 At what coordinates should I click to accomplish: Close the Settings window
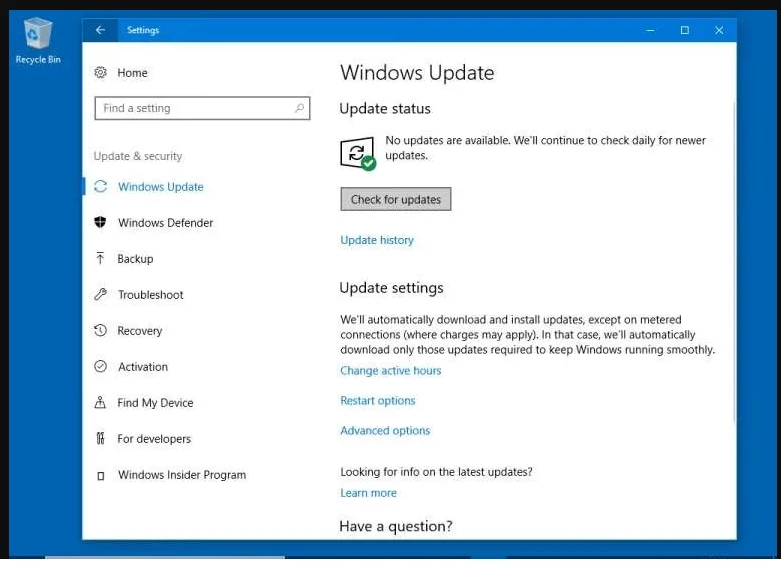719,30
